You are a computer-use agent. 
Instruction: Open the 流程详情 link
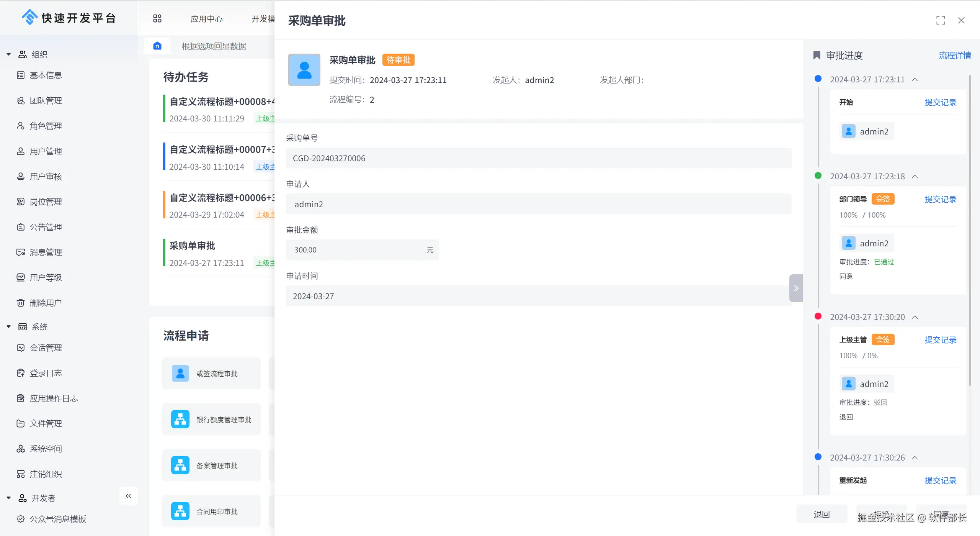954,56
